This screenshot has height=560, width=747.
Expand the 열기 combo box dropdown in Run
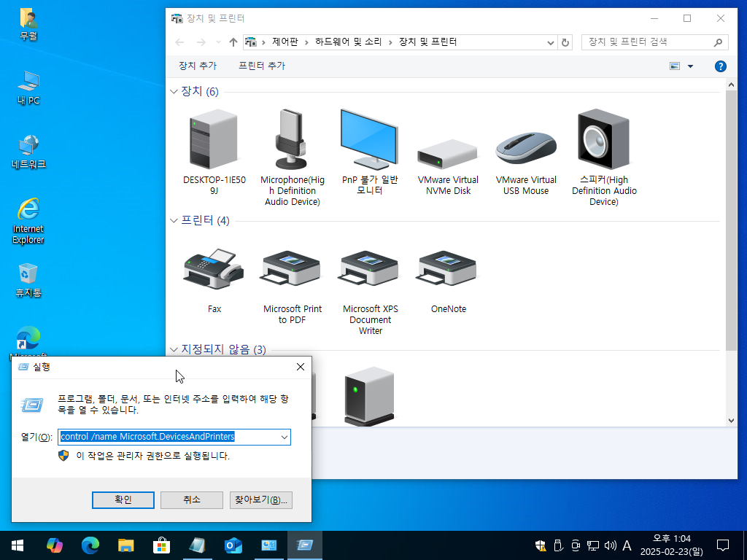[x=285, y=437]
